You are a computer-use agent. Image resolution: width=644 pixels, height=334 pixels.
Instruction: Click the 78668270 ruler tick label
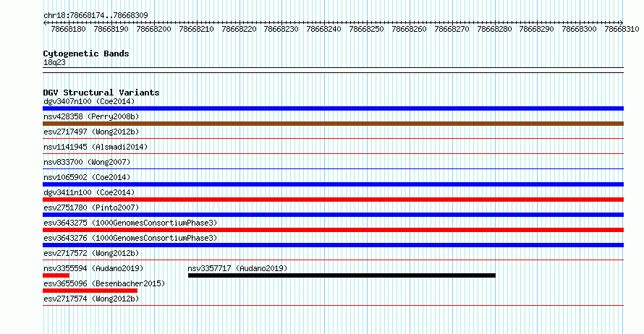(452, 29)
